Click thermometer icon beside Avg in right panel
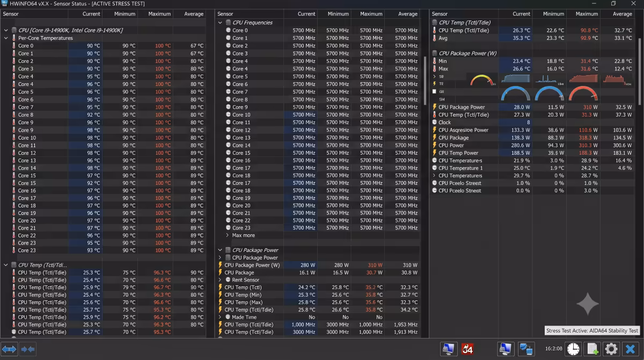Screen dimensions: 644x360 pos(435,38)
